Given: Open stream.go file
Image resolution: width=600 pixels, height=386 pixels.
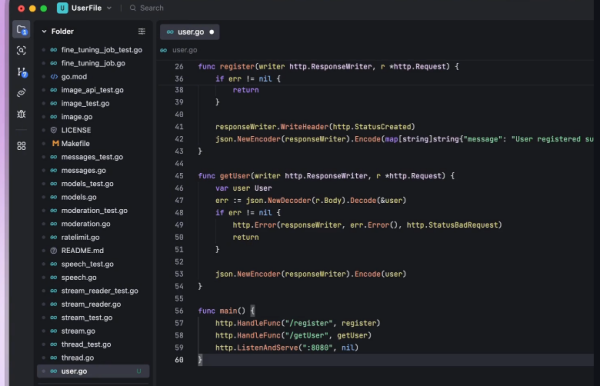Looking at the screenshot, I should [78, 331].
